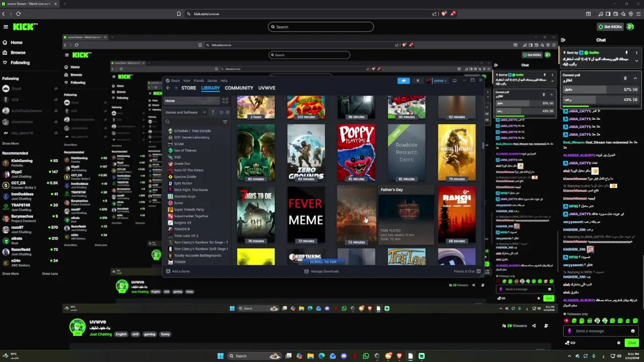This screenshot has height=362, width=644.
Task: Toggle the pin on BotRix message
Action: click(x=626, y=52)
